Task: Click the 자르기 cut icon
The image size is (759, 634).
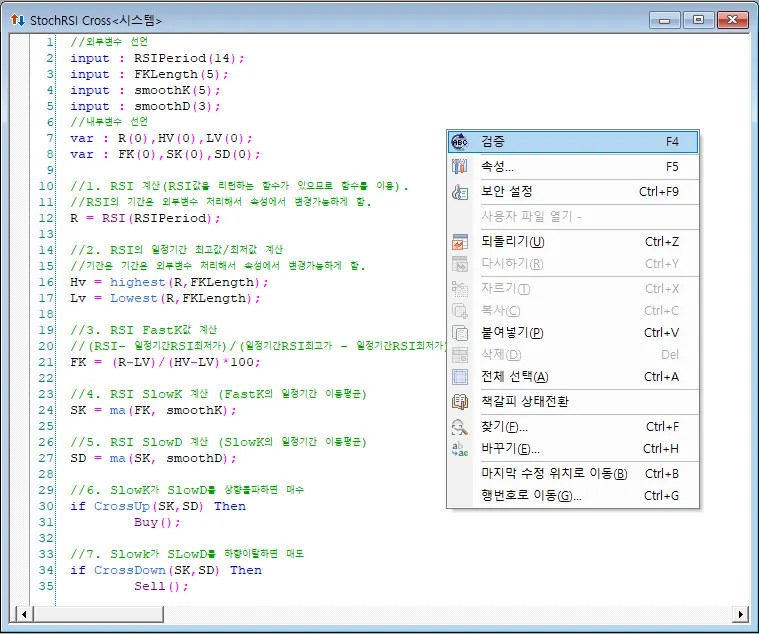Action: (459, 289)
